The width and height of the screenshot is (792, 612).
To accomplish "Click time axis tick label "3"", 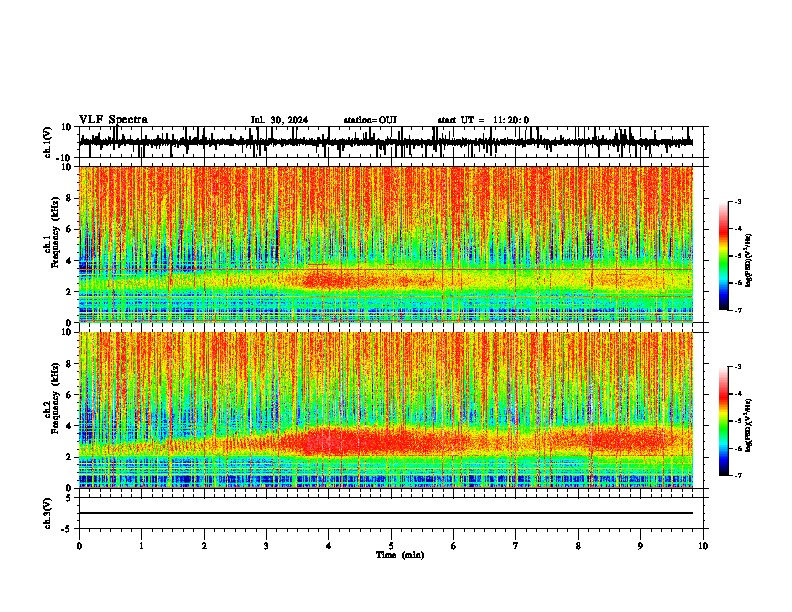I will click(x=266, y=546).
